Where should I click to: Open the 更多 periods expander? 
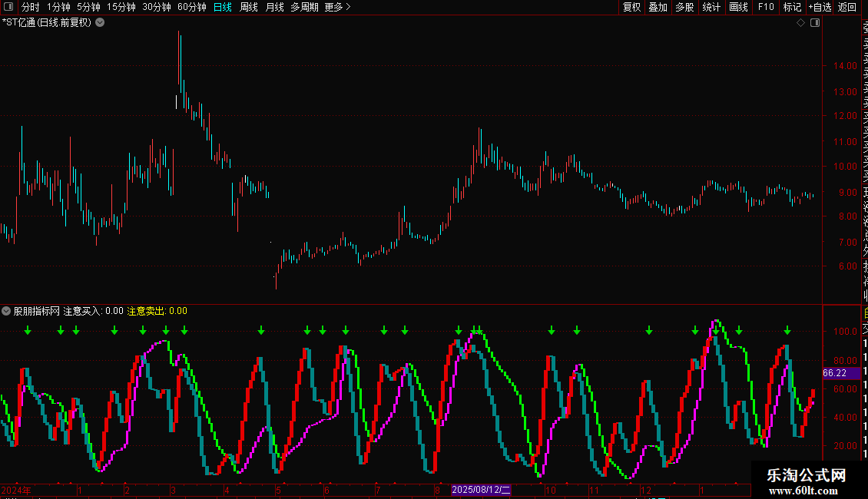337,7
